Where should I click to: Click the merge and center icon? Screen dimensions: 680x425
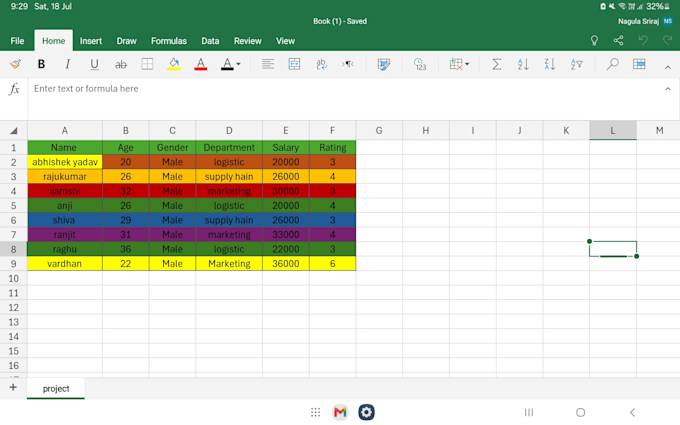(294, 64)
